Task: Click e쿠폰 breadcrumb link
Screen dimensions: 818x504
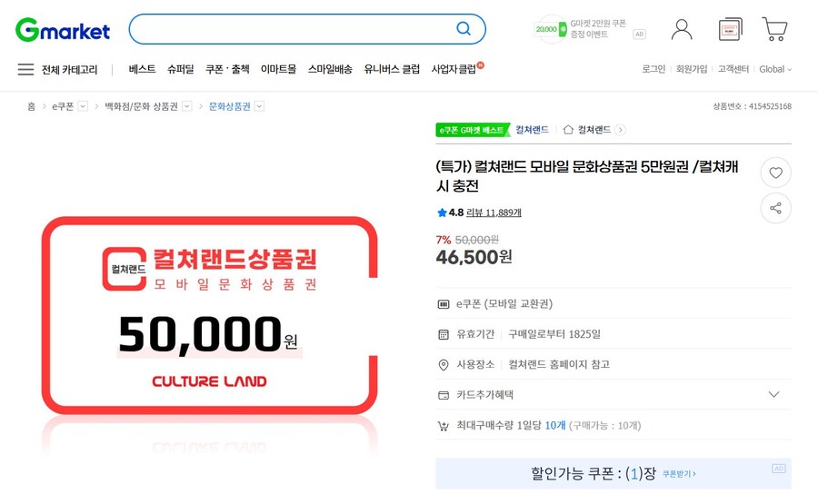Action: click(x=63, y=106)
